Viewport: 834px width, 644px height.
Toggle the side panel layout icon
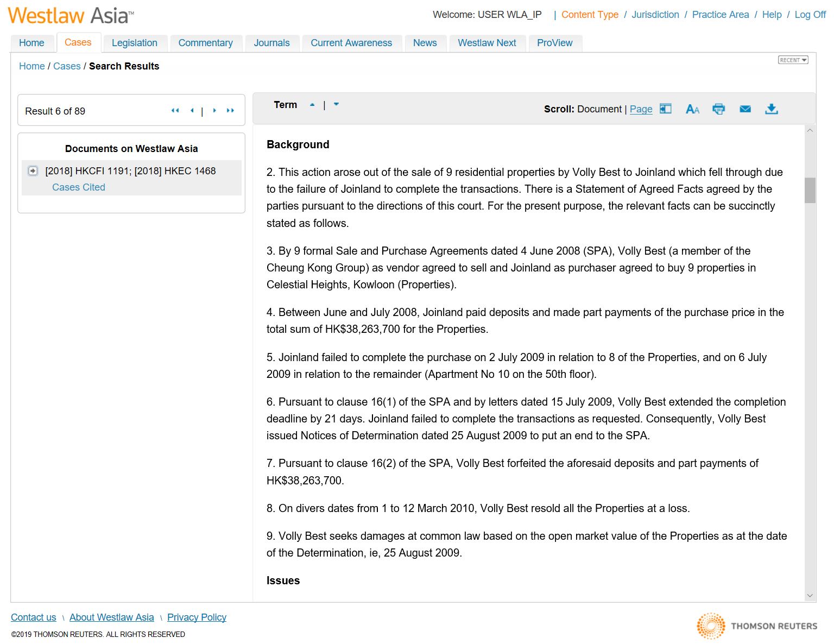[666, 109]
